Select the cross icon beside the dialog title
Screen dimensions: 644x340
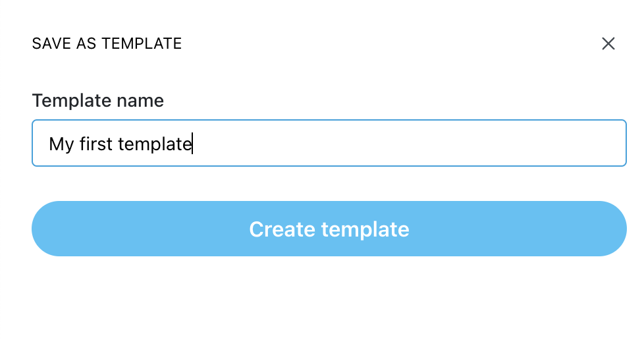point(608,43)
